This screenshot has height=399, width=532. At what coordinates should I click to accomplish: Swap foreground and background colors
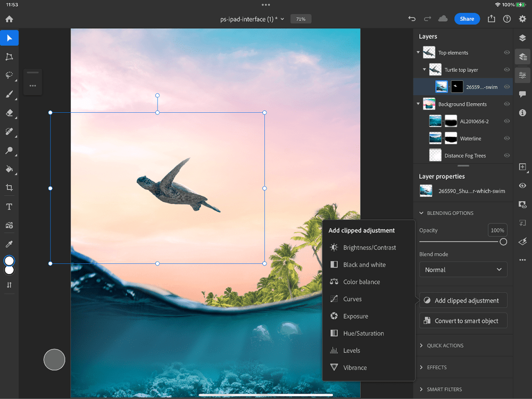click(9, 285)
